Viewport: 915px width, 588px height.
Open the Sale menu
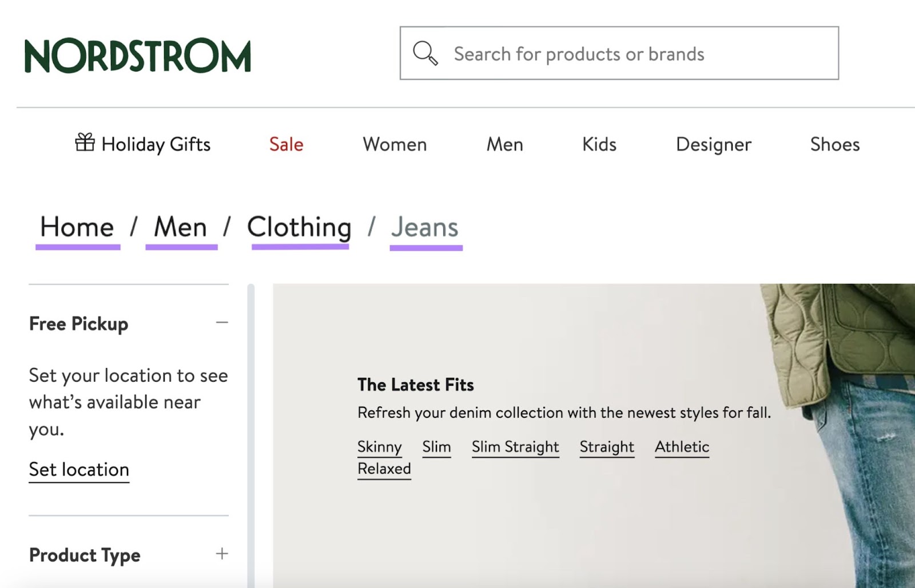pos(286,145)
